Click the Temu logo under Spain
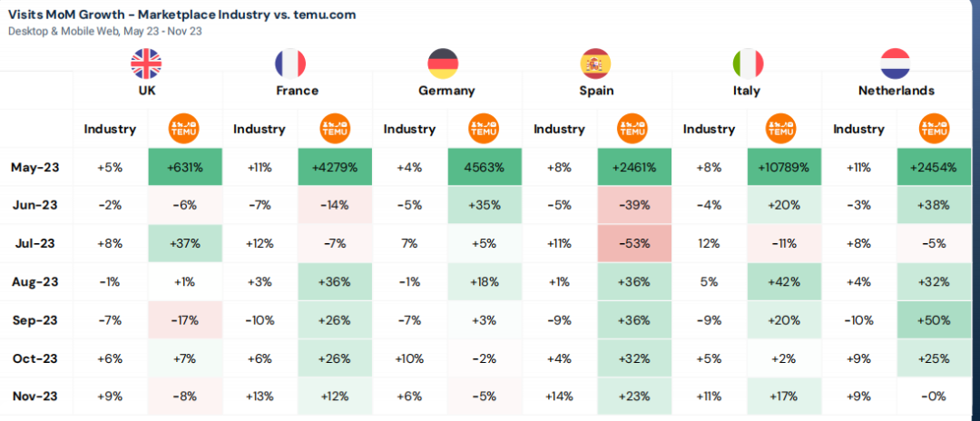The height and width of the screenshot is (421, 980). point(633,129)
